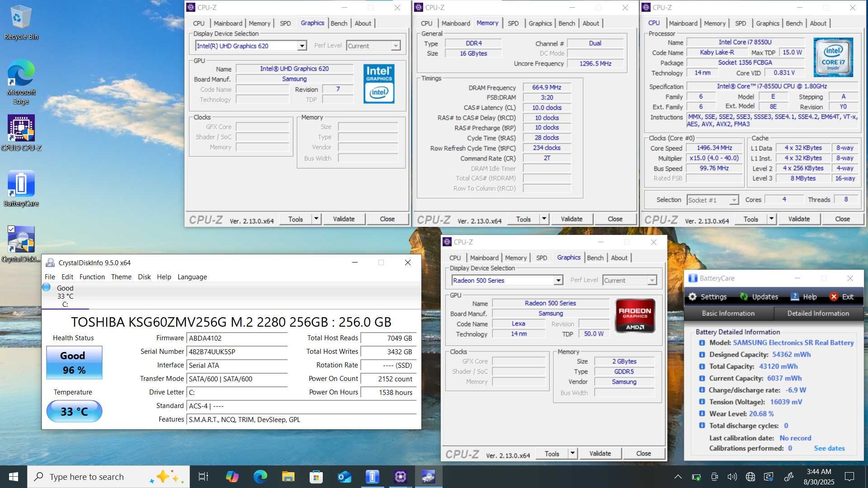Open Microsoft Edge desktop shortcut
The width and height of the screenshot is (868, 488).
coord(21,81)
